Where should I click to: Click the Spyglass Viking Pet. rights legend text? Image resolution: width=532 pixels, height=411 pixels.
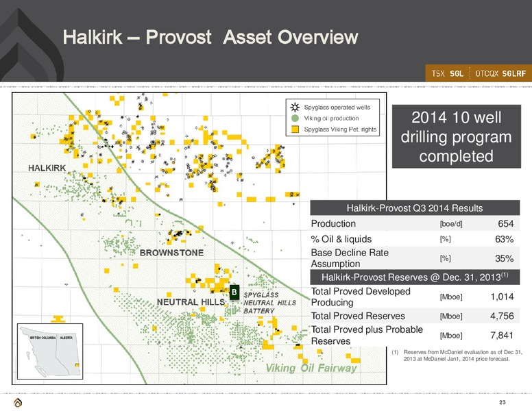(x=340, y=129)
